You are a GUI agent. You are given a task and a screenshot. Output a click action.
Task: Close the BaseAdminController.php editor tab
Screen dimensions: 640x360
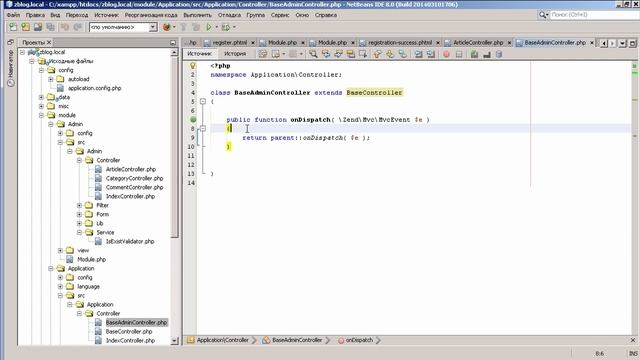pyautogui.click(x=592, y=42)
